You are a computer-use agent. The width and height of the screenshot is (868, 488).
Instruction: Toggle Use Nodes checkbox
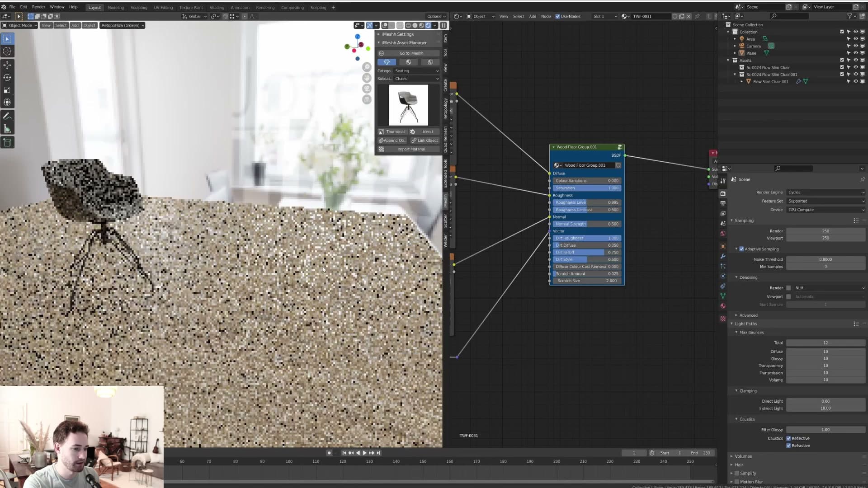(557, 16)
